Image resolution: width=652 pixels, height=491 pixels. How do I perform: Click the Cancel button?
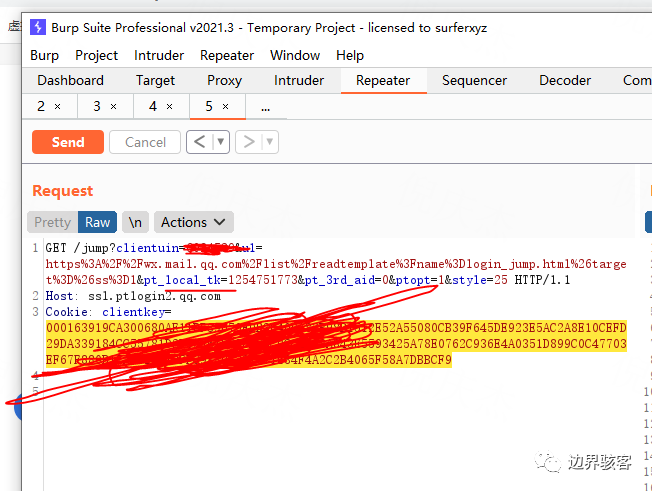pos(145,142)
